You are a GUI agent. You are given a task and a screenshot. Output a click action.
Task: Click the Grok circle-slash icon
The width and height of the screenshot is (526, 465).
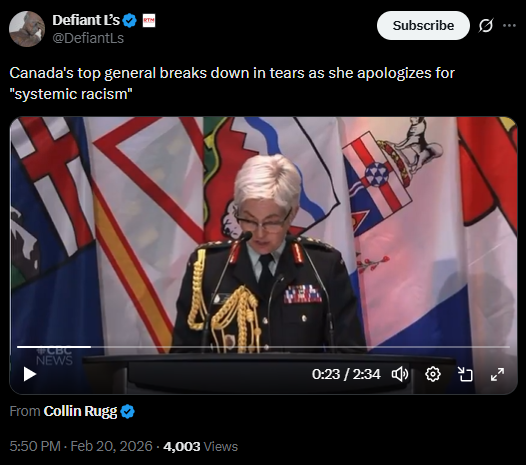(x=486, y=25)
